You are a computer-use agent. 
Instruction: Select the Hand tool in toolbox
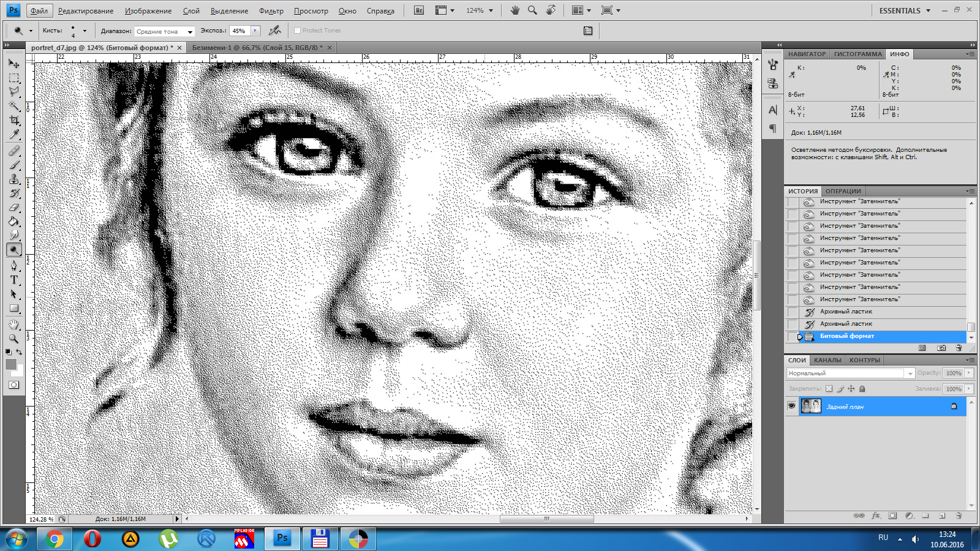pyautogui.click(x=13, y=324)
